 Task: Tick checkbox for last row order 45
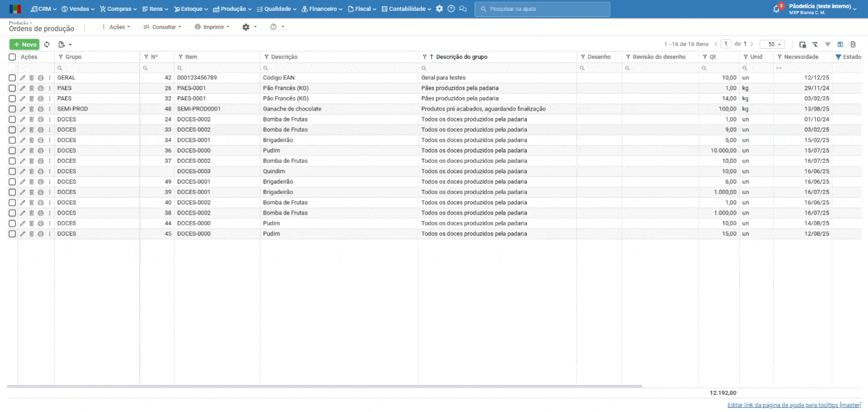pyautogui.click(x=12, y=233)
